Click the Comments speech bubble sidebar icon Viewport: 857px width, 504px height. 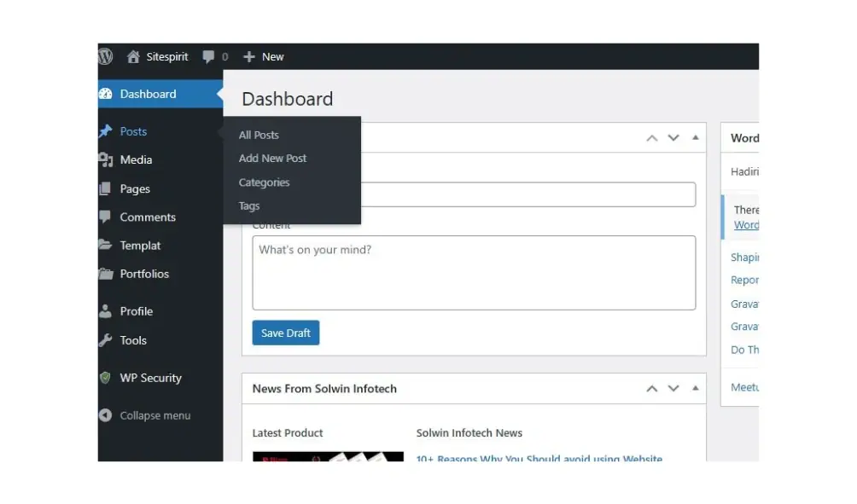tap(106, 217)
